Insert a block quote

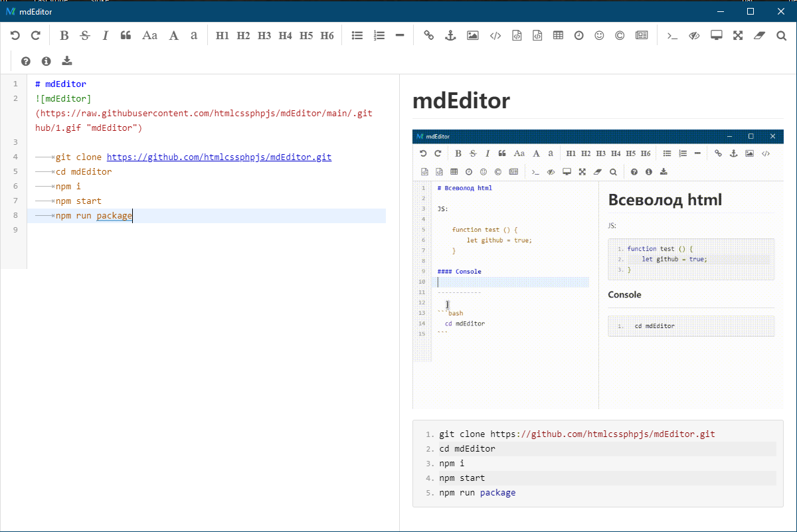tap(126, 36)
